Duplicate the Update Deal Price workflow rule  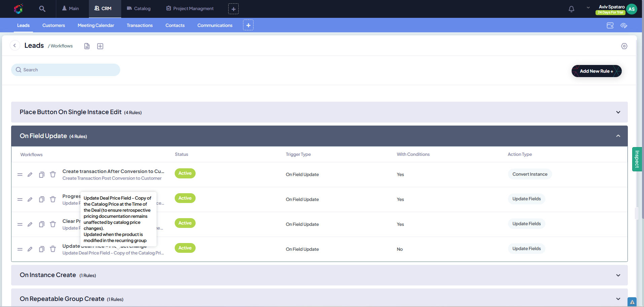[41, 249]
